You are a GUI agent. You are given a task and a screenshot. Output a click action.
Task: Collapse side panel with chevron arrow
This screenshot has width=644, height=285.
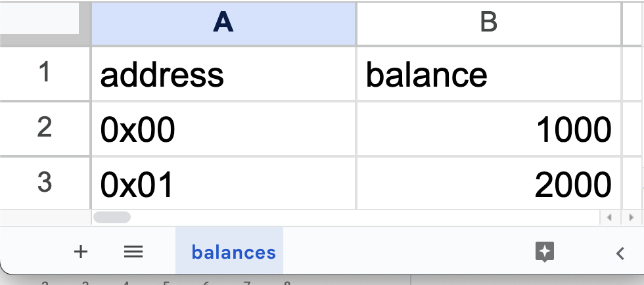[620, 253]
